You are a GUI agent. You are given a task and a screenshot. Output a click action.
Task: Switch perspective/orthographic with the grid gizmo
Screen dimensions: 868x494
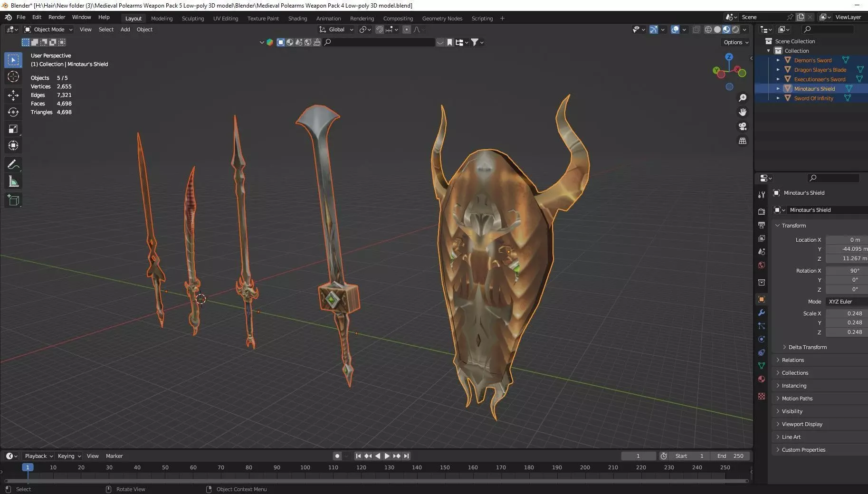tap(742, 141)
